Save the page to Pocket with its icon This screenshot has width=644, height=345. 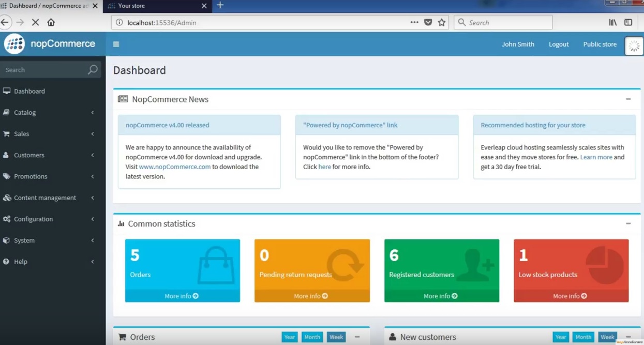click(428, 22)
